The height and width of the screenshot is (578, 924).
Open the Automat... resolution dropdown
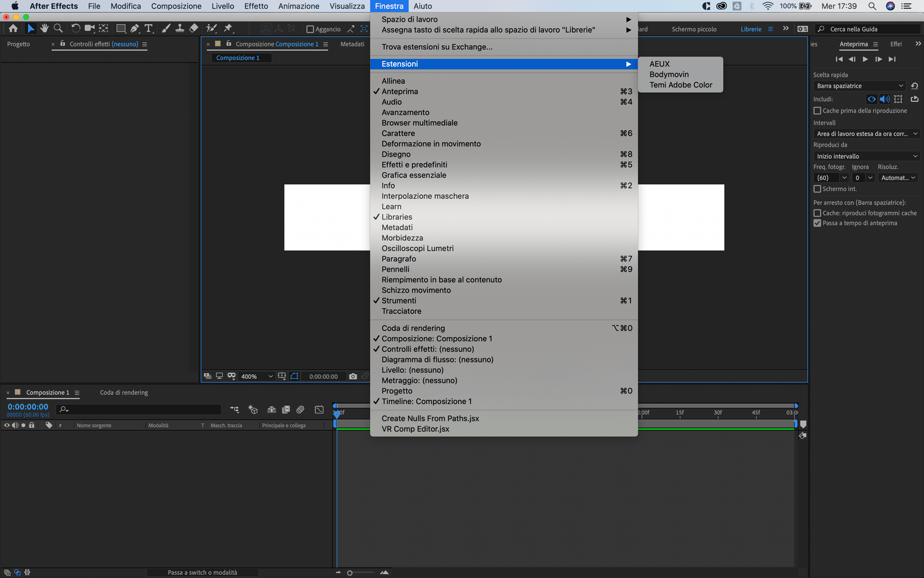coord(898,178)
